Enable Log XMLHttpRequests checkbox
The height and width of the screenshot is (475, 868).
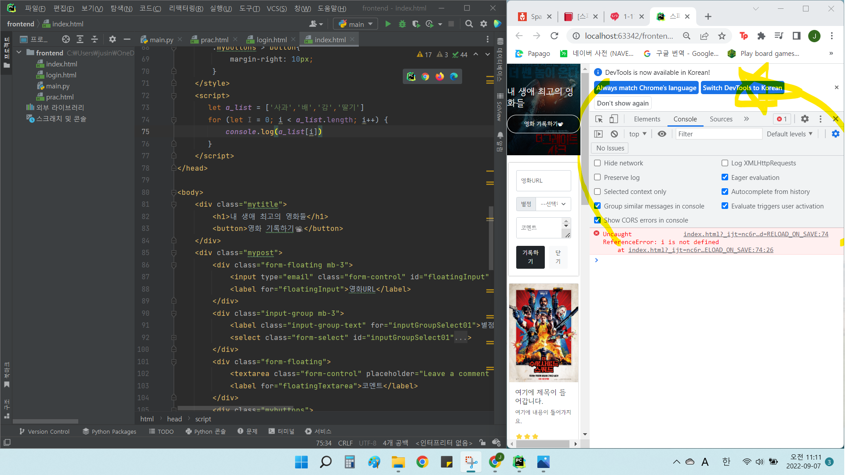coord(725,163)
